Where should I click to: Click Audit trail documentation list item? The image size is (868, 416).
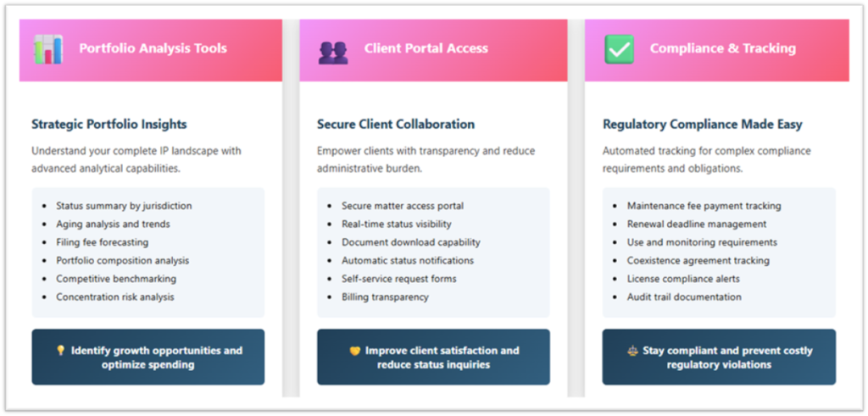(684, 297)
